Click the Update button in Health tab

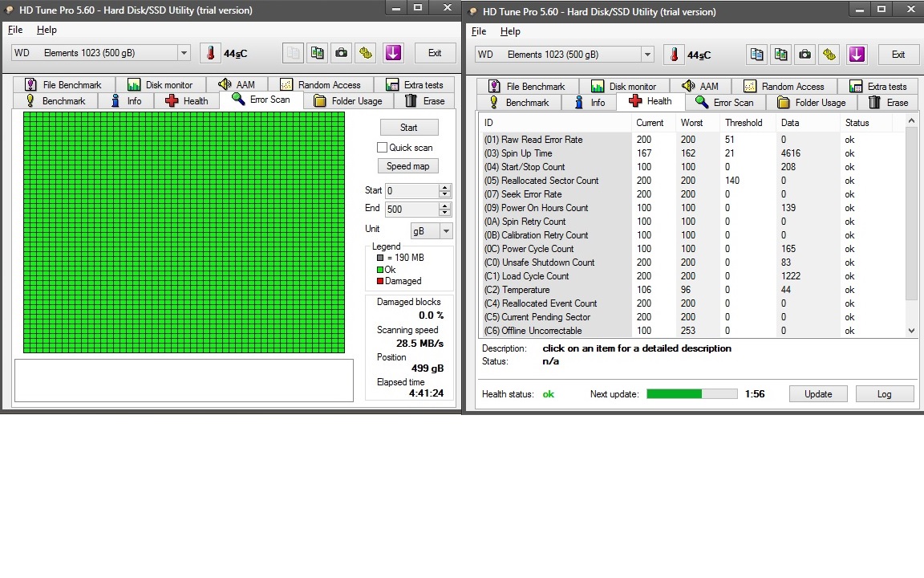[818, 394]
